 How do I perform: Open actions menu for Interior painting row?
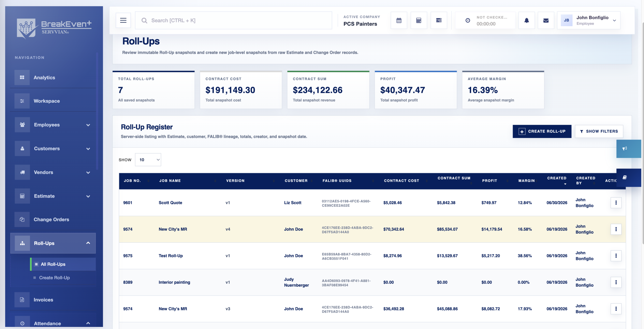(x=616, y=282)
